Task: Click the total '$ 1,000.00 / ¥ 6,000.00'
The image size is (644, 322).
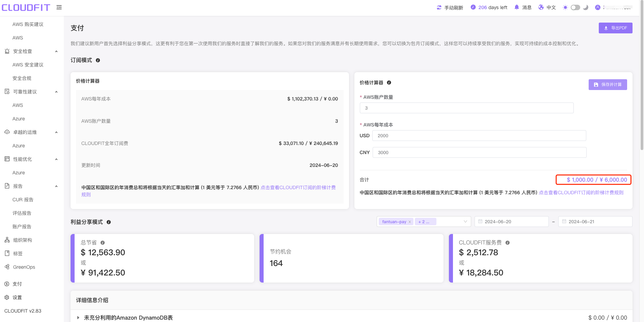Action: pos(597,180)
